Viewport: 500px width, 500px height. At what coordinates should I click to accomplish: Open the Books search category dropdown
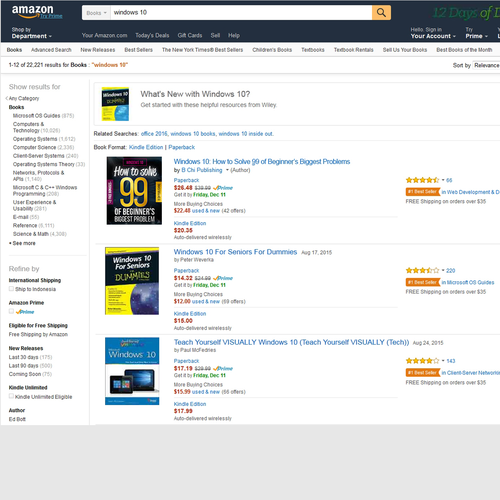click(x=96, y=13)
